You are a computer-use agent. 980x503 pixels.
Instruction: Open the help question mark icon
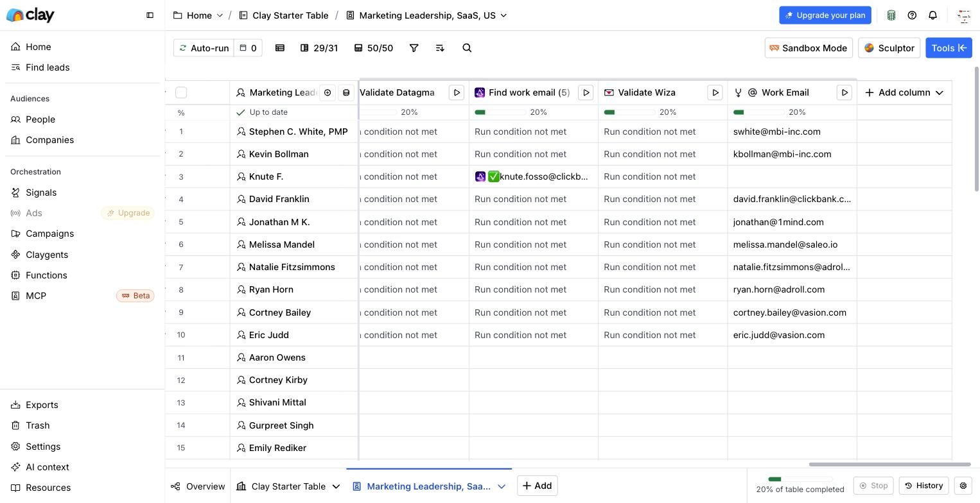pyautogui.click(x=912, y=15)
